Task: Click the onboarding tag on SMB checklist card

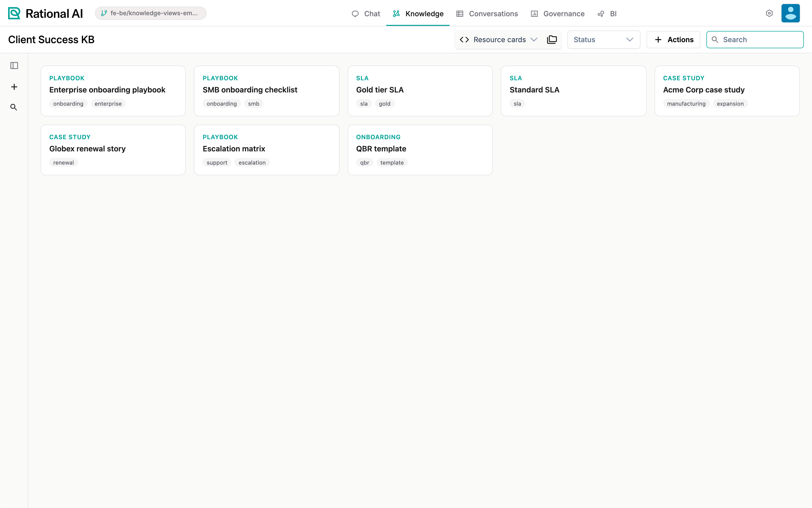Action: 222,103
